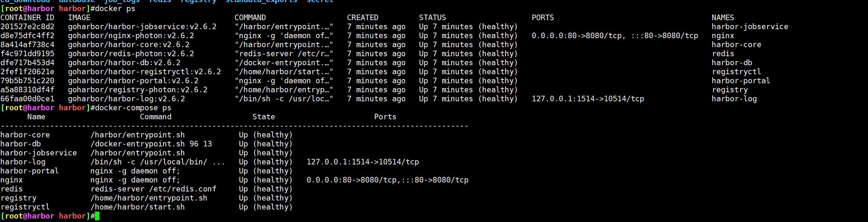Click harbor-db in compose Name column

click(20, 144)
